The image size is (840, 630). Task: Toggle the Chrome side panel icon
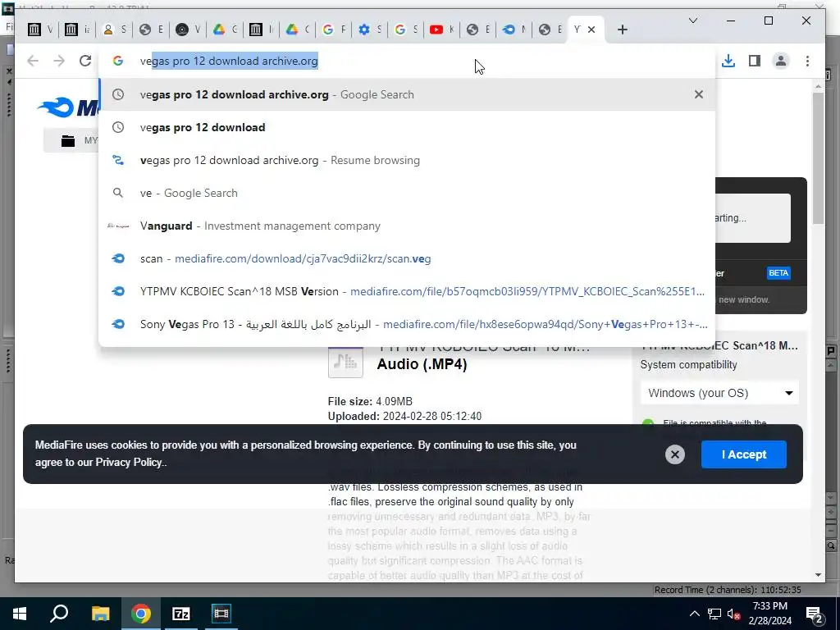[755, 61]
